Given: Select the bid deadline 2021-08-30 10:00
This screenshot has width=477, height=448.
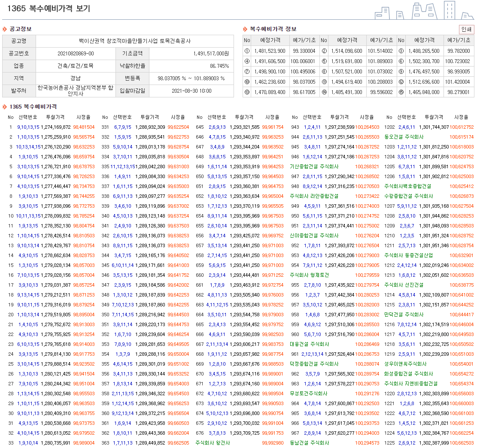Looking at the screenshot, I should tap(191, 91).
